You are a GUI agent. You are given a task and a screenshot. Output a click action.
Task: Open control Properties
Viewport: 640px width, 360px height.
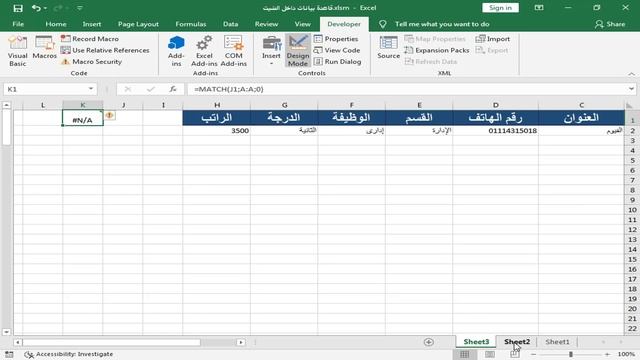(x=336, y=39)
